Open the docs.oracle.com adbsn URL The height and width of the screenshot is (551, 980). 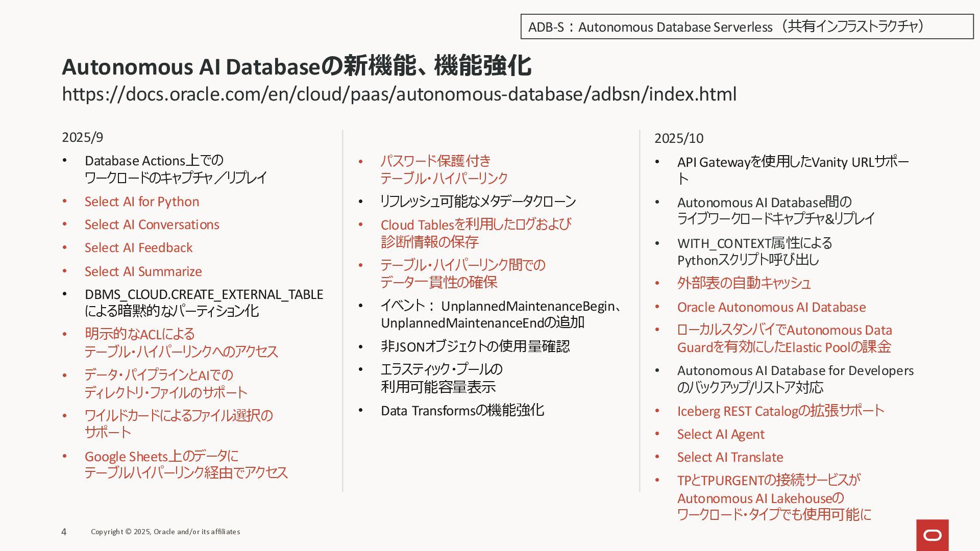[399, 94]
